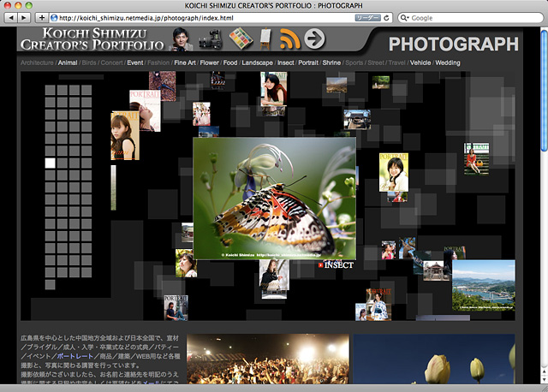548x392 pixels.
Task: Open thumbnail of woman in red scarf
Action: [274, 89]
